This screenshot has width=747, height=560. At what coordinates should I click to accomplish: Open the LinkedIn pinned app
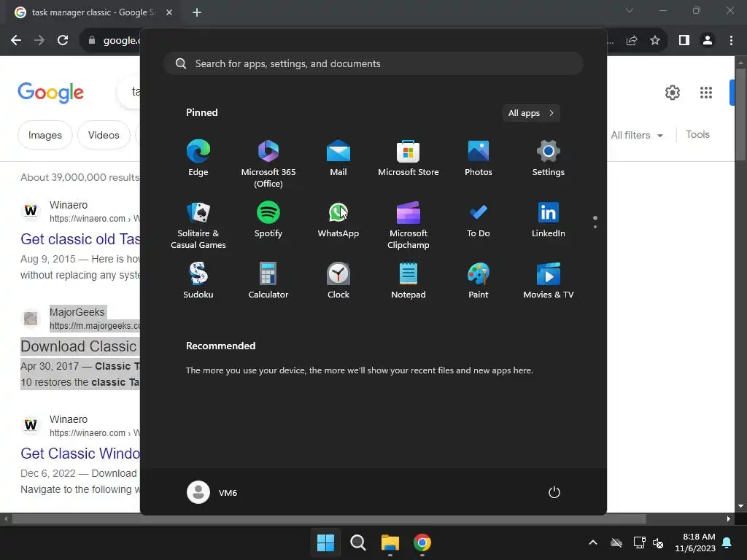point(549,219)
